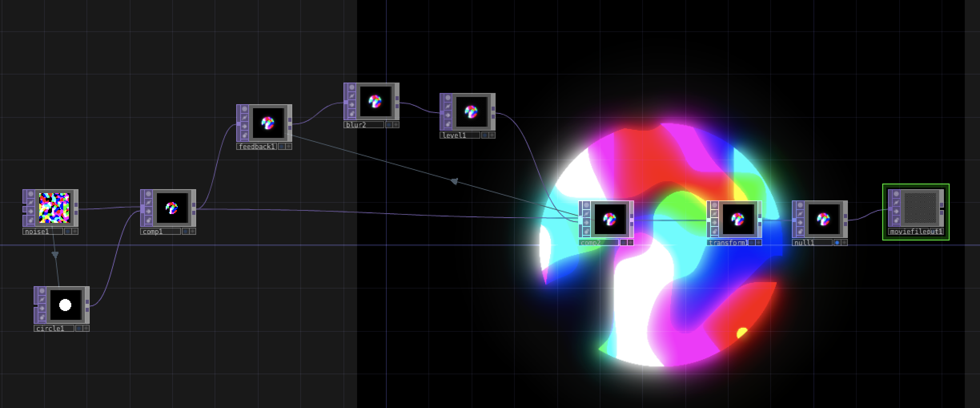Bypass the moviefileout1 operator
Viewport: 980px width, 408px height.
896,212
